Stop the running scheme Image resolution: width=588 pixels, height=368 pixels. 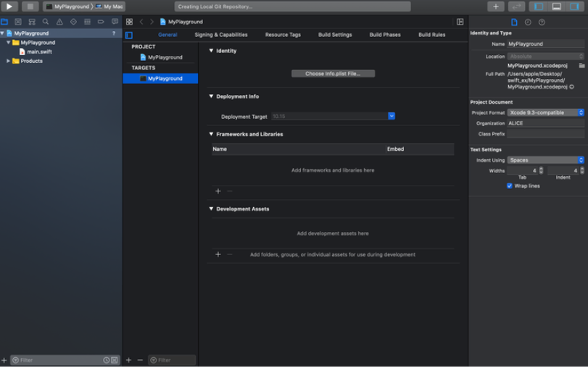(30, 7)
